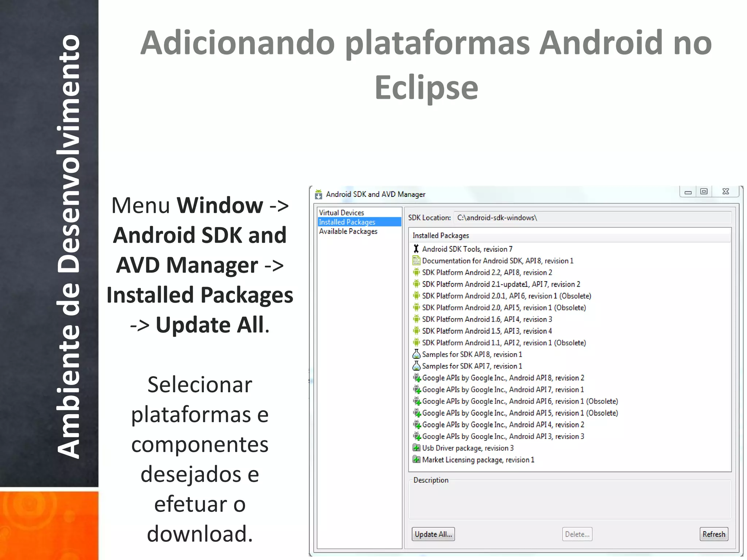The width and height of the screenshot is (747, 560).
Task: Click the Android 2.2 platform robot icon
Action: point(416,272)
